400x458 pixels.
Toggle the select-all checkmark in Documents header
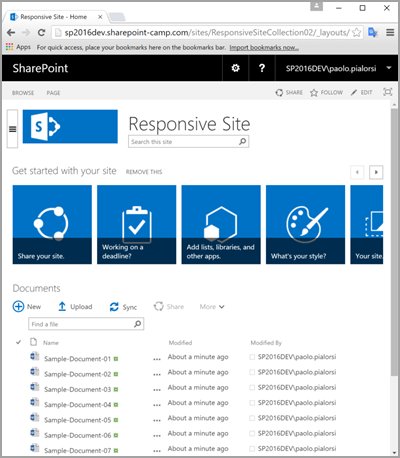click(19, 342)
